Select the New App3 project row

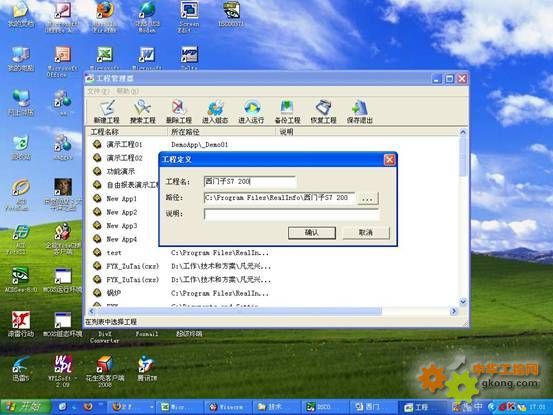124,225
